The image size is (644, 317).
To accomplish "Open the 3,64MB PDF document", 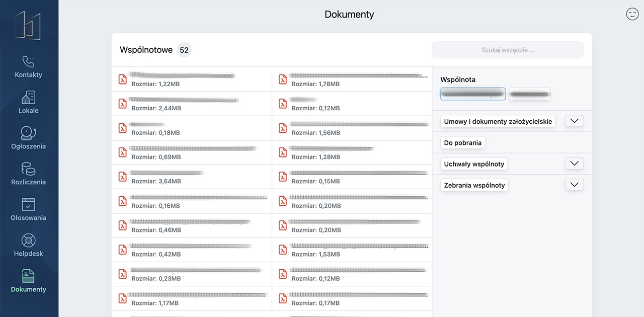I will [191, 177].
